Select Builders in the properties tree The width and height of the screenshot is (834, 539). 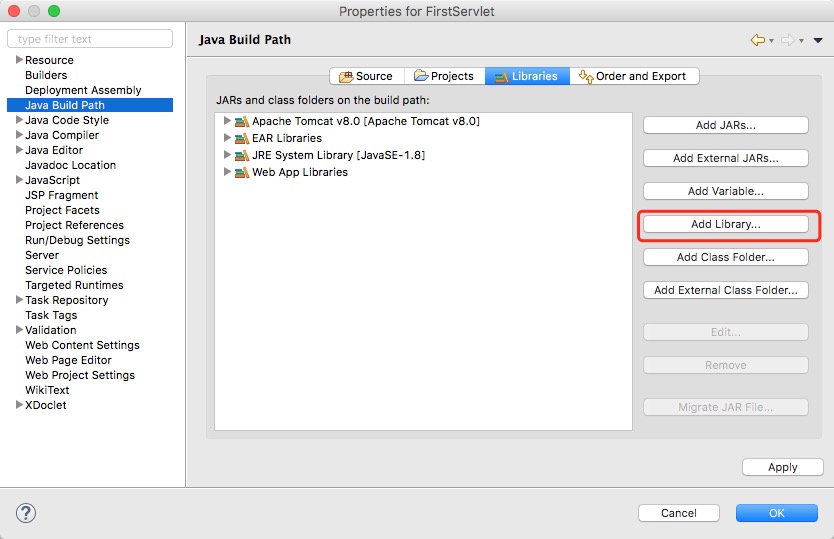46,75
